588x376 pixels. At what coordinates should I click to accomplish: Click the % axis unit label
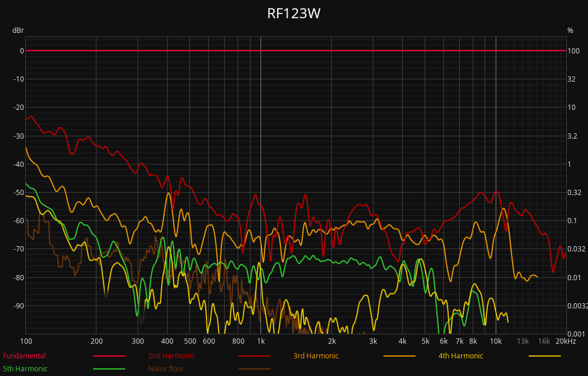(570, 31)
